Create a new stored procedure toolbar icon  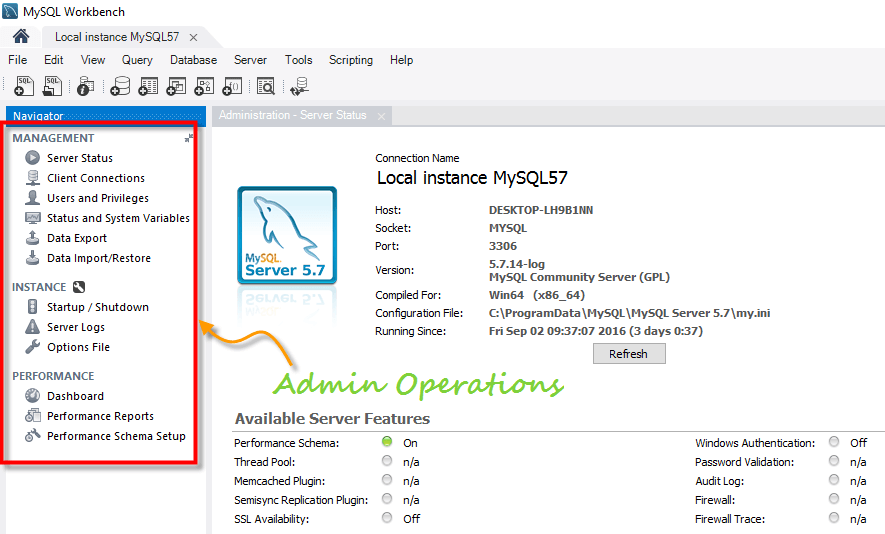[204, 86]
